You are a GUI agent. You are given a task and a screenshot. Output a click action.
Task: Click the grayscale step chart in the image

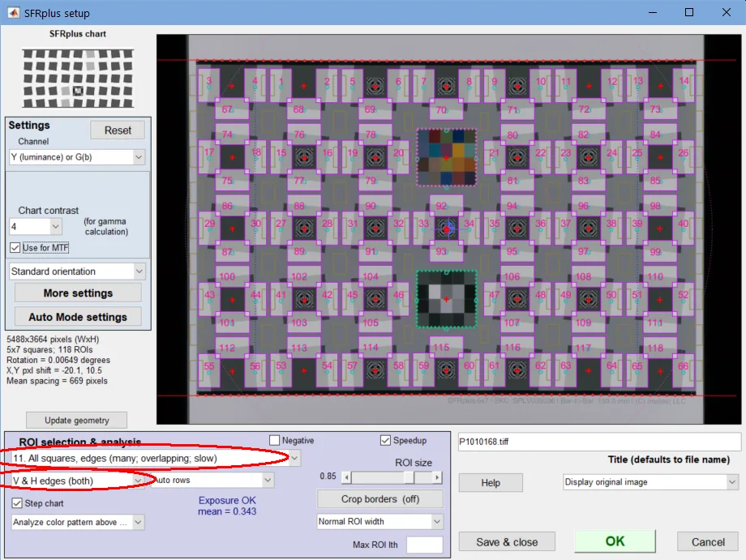point(447,299)
